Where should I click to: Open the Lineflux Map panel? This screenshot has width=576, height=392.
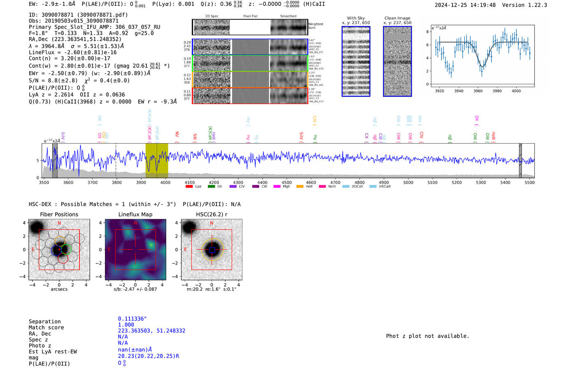tap(135, 250)
